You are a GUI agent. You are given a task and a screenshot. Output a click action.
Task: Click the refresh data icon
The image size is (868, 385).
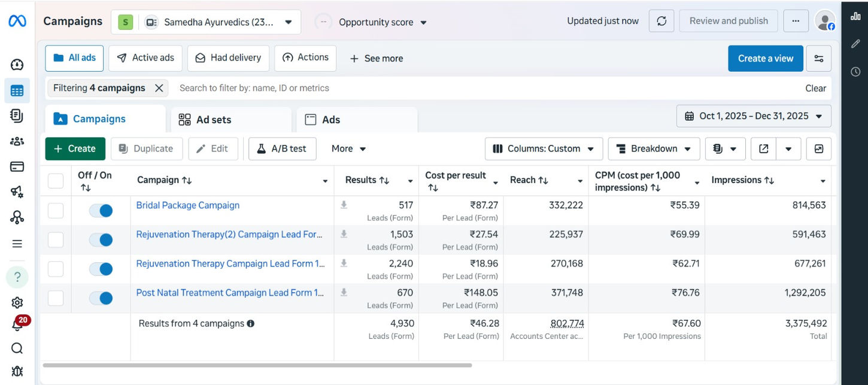(x=661, y=21)
